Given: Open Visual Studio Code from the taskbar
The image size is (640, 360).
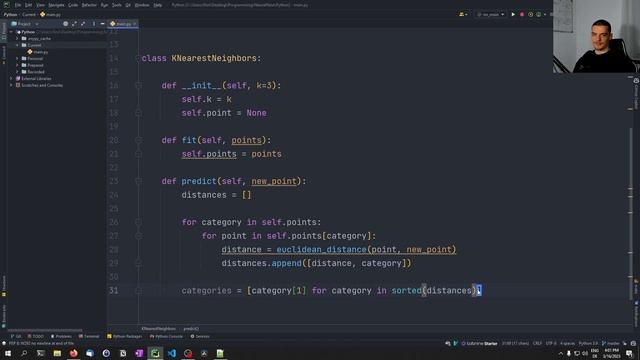Looking at the screenshot, I should tap(172, 353).
